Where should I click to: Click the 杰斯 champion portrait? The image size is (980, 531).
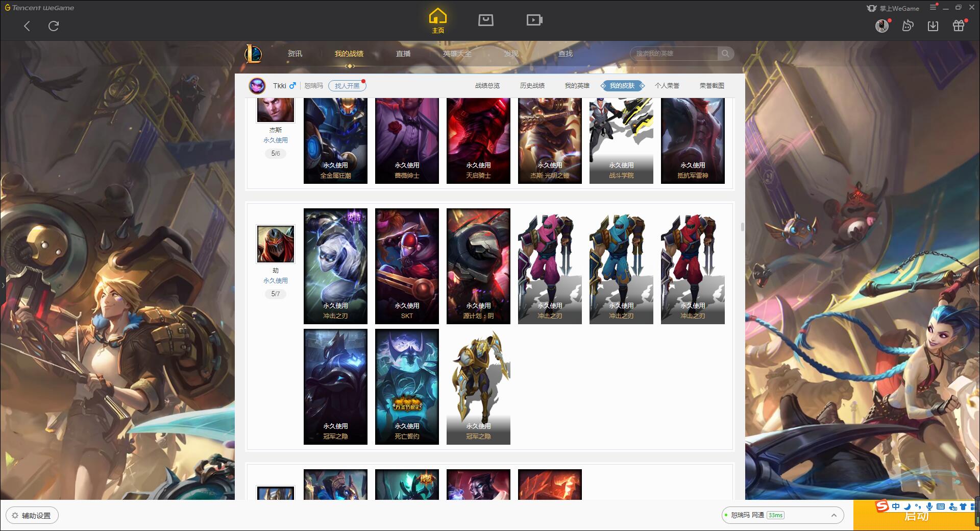click(x=276, y=110)
